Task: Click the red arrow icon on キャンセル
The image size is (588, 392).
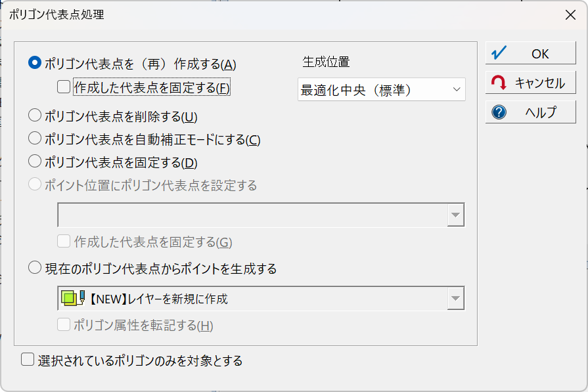Action: 499,83
